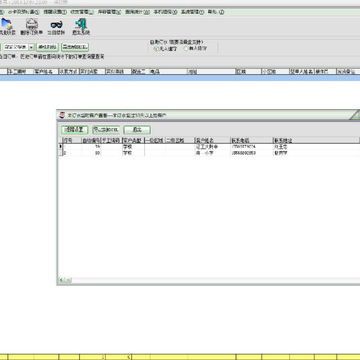Click the sequence number column header in dialog
The height and width of the screenshot is (360, 360).
[72, 140]
